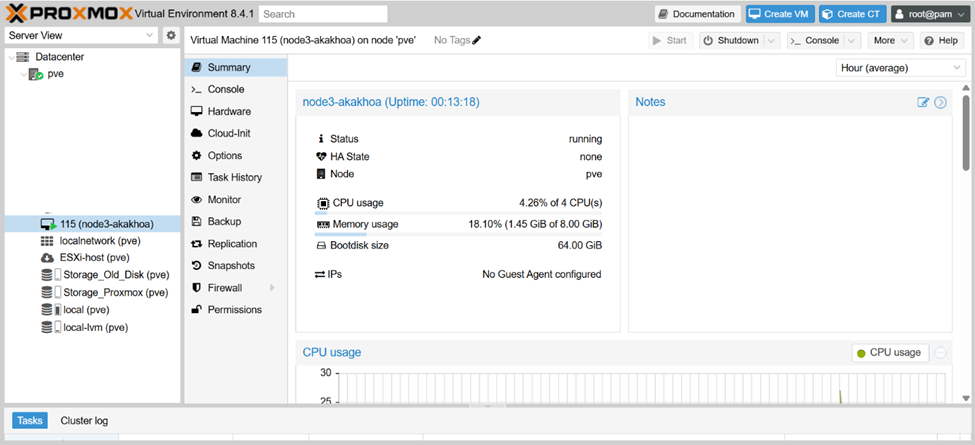This screenshot has width=975, height=445.
Task: Collapse the Notes panel arrow icon
Action: tap(940, 102)
